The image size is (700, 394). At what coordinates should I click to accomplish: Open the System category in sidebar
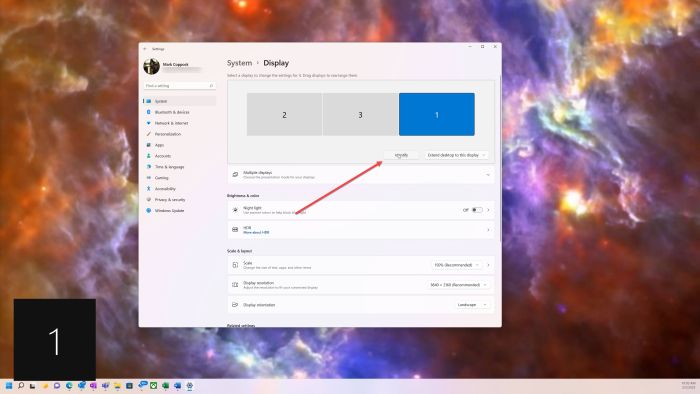click(x=179, y=101)
